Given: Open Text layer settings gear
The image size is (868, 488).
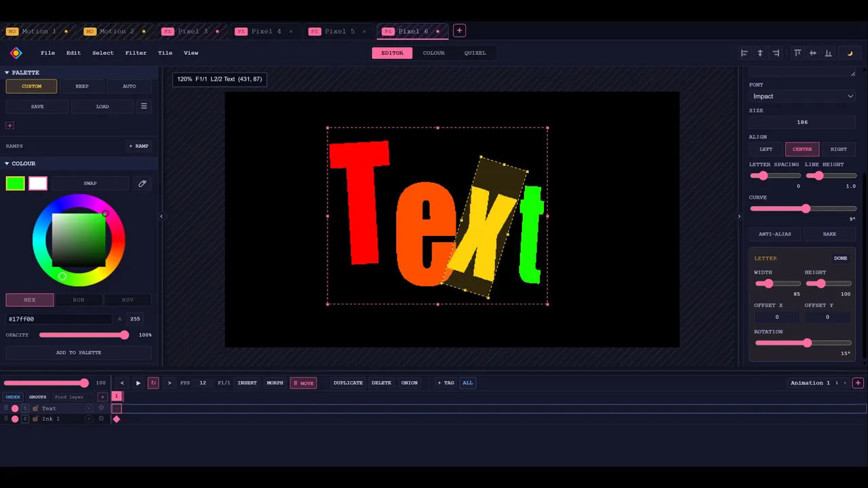Looking at the screenshot, I should (x=101, y=408).
